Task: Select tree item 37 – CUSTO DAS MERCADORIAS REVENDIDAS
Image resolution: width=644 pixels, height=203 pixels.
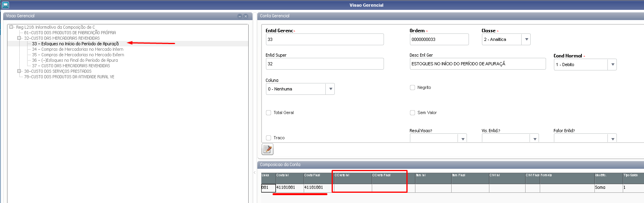Action: click(x=71, y=66)
